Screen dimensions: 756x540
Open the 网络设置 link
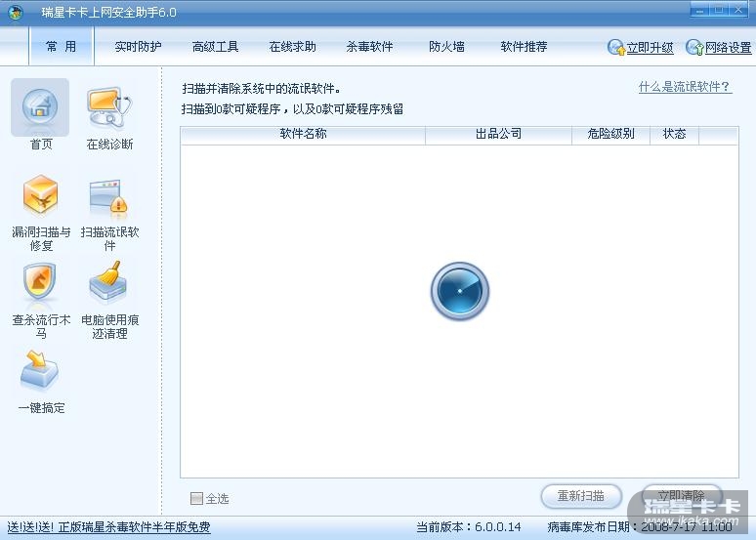pos(728,48)
